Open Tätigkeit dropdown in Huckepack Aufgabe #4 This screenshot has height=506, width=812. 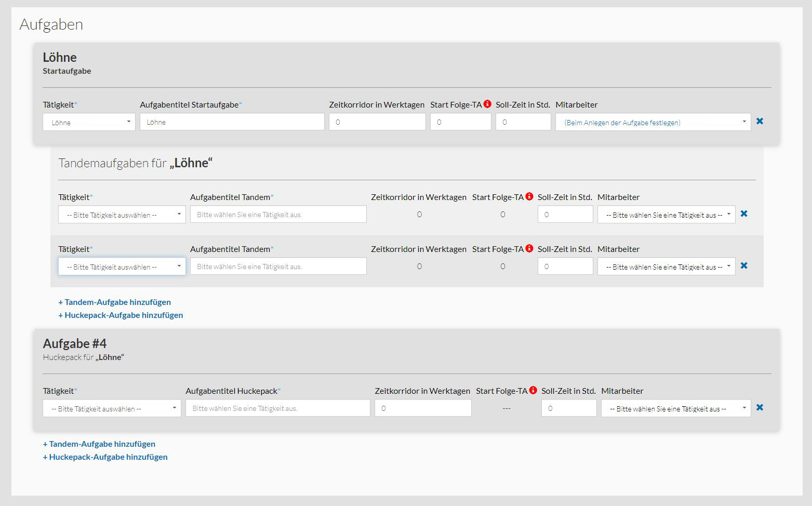(112, 408)
